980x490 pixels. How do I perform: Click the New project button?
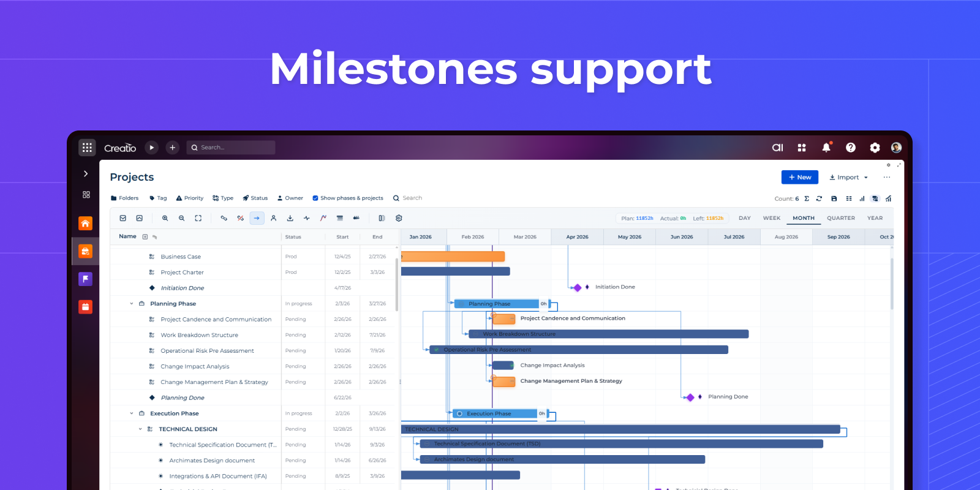click(x=799, y=178)
